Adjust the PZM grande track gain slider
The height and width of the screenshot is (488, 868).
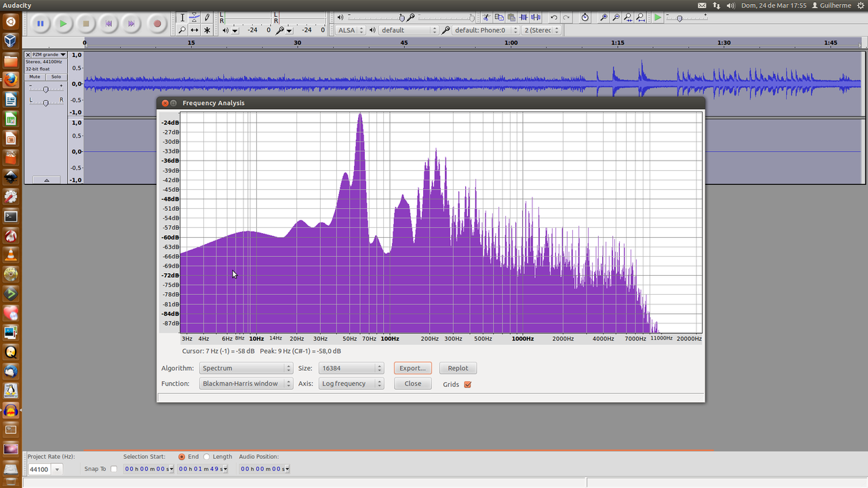pyautogui.click(x=45, y=89)
